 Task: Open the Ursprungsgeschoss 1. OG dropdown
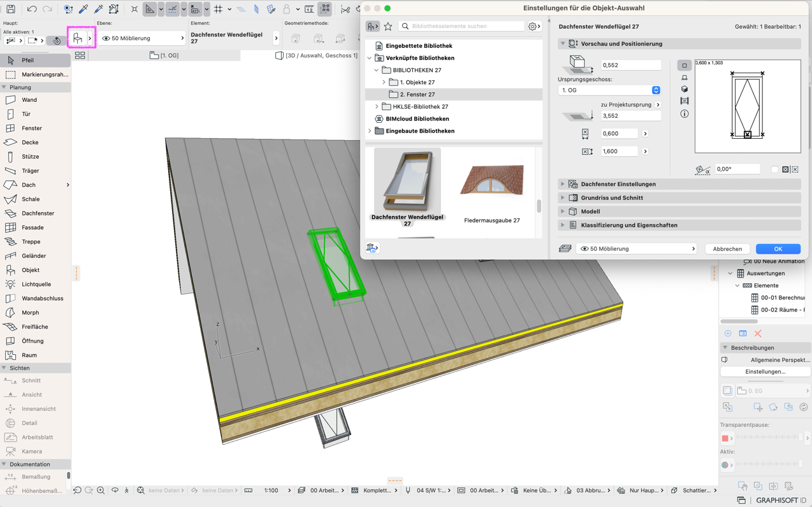point(609,90)
